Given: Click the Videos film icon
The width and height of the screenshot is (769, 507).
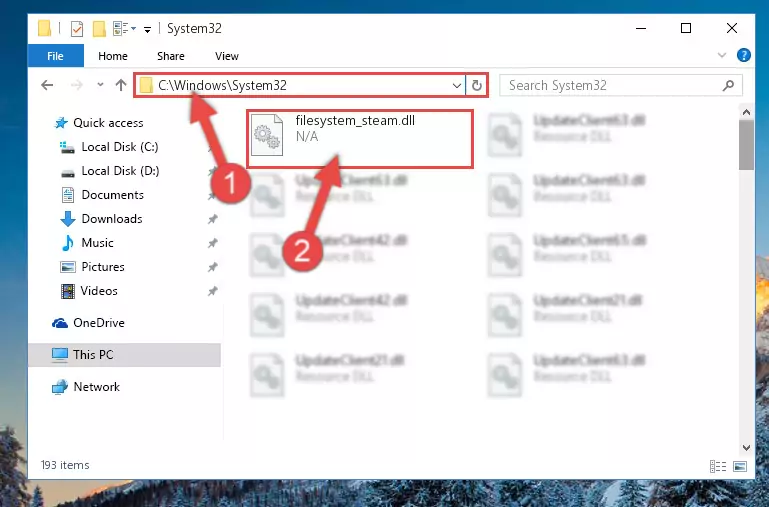Looking at the screenshot, I should tap(68, 291).
